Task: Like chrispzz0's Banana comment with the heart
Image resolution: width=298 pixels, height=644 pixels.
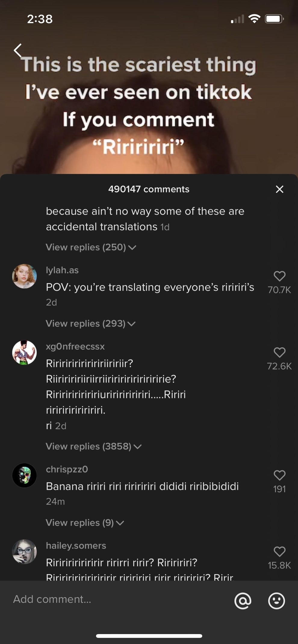Action: pyautogui.click(x=279, y=475)
